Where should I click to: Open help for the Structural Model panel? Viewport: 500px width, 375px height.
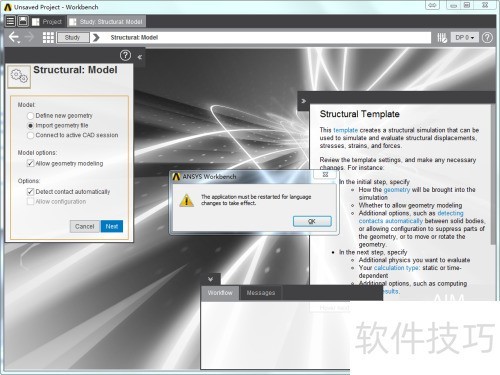click(125, 55)
